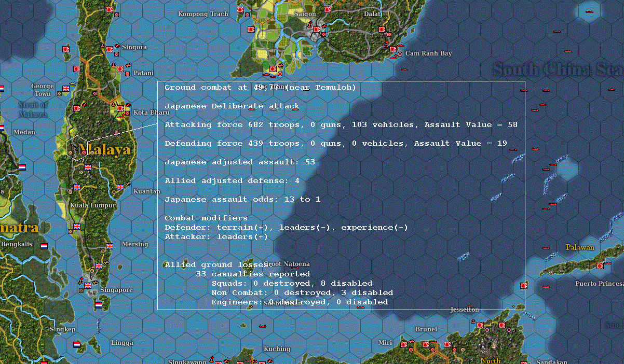Viewport: 624px width, 364px height.
Task: Click 'Squads: 0 destroyed, 8 disabled' line
Action: click(x=292, y=284)
